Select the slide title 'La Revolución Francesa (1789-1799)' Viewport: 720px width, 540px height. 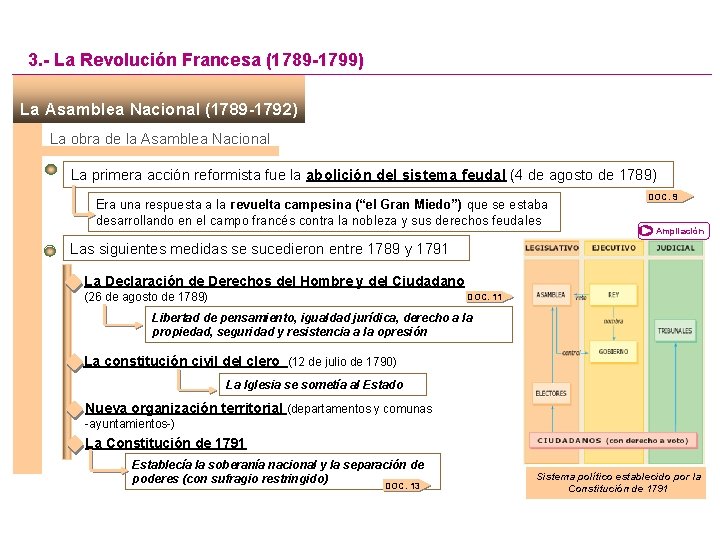(196, 60)
